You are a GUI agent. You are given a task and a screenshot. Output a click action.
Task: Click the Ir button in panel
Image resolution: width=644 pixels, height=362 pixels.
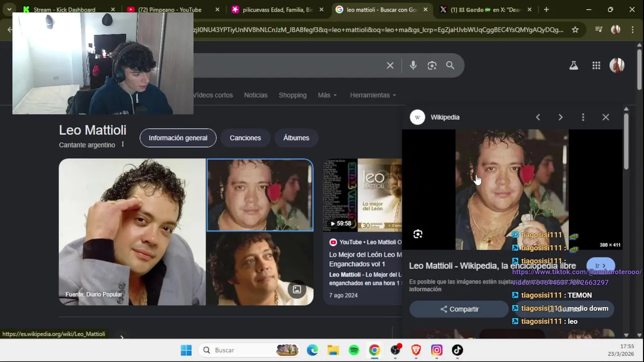tap(600, 266)
